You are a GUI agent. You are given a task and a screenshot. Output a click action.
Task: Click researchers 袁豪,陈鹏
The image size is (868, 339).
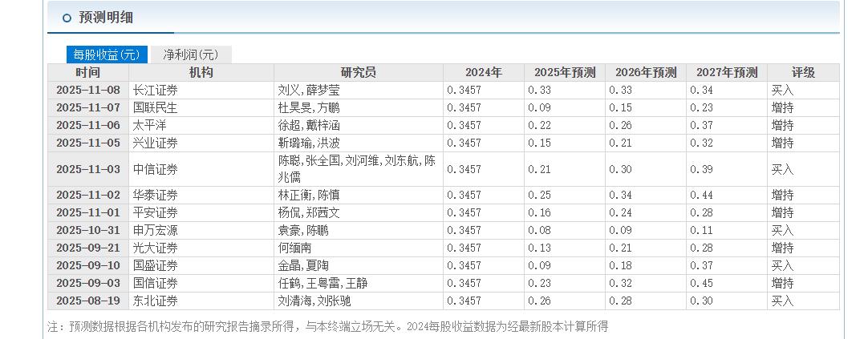(x=302, y=231)
